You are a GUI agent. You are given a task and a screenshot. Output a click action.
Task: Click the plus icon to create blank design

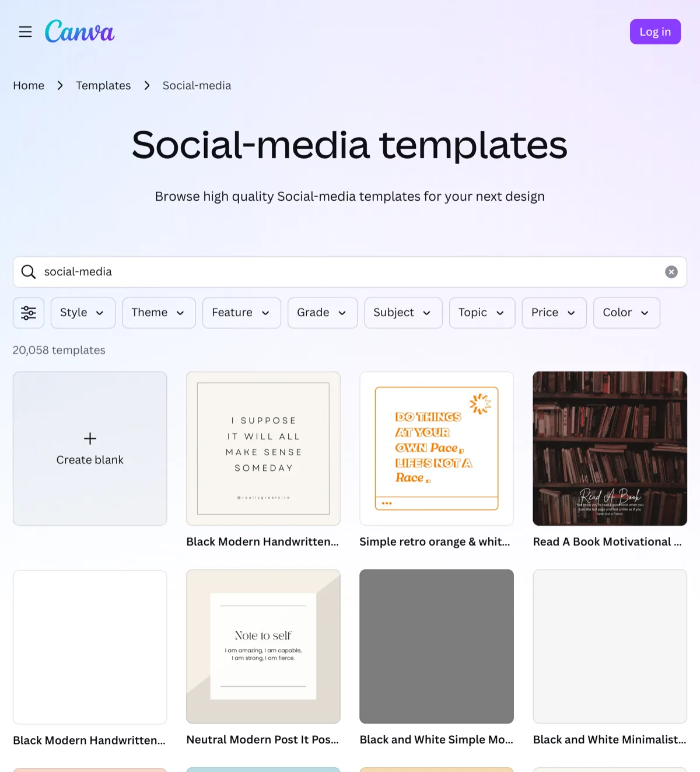click(90, 438)
